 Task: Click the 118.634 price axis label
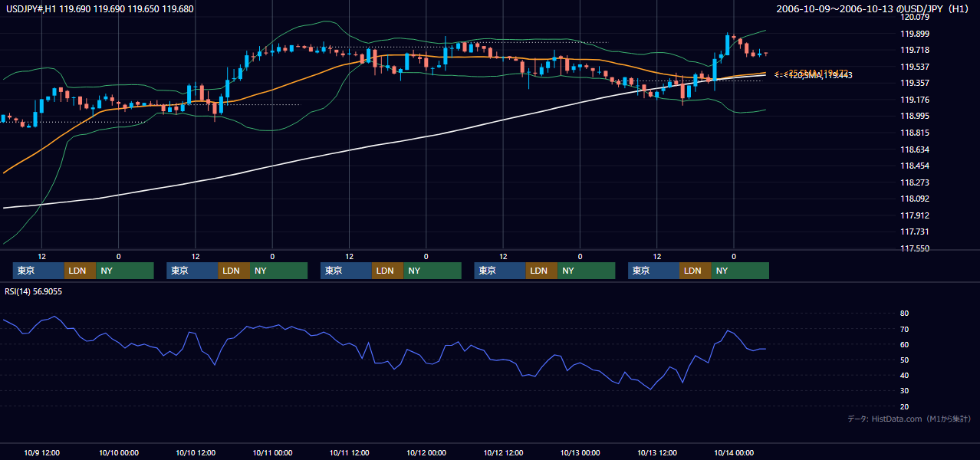click(914, 149)
